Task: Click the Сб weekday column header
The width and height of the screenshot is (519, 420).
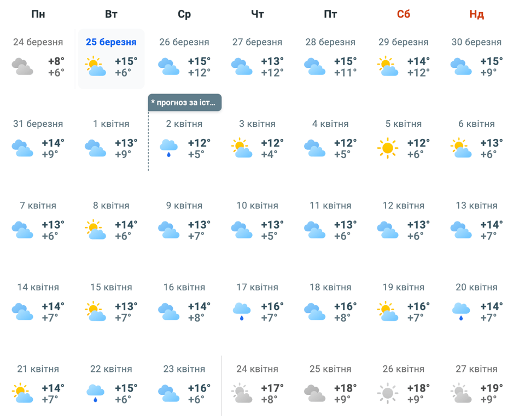Action: 404,14
